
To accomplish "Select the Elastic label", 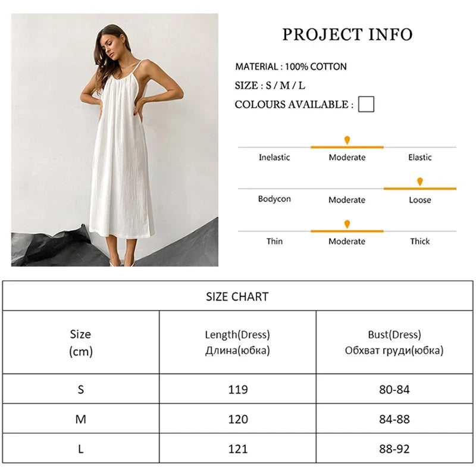I will point(419,158).
